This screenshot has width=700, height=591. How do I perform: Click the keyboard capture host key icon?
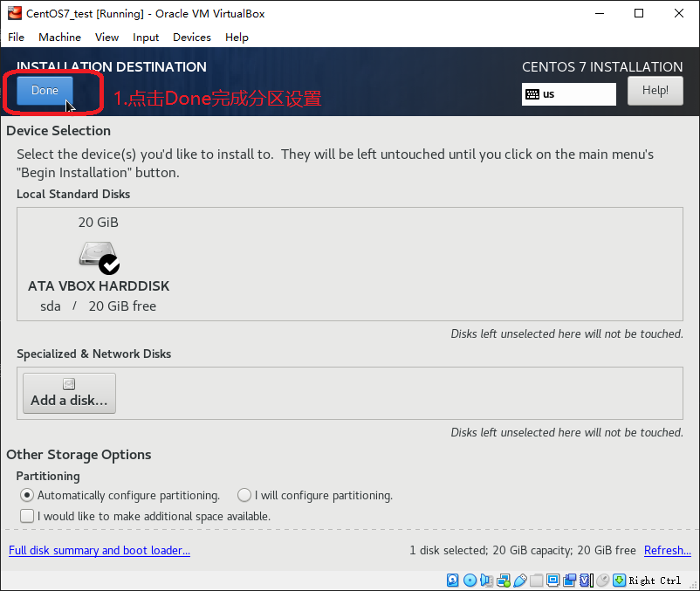coord(619,580)
